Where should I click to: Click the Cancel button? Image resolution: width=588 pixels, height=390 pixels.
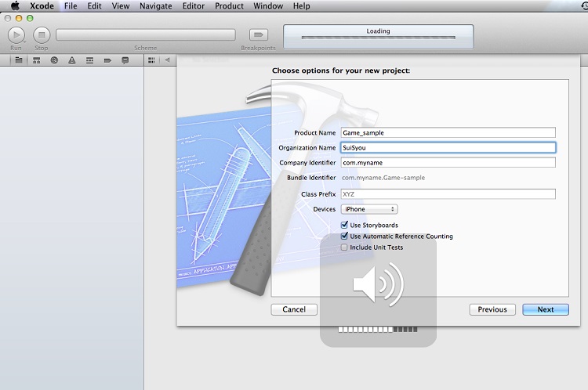tap(294, 309)
